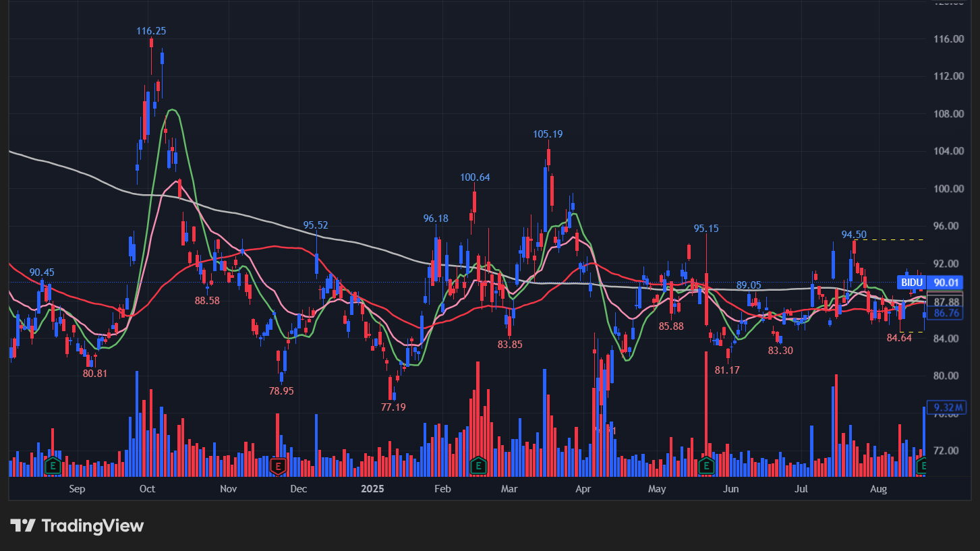Viewport: 980px width, 551px height.
Task: Click the 84.64 low price annotation
Action: (x=899, y=338)
